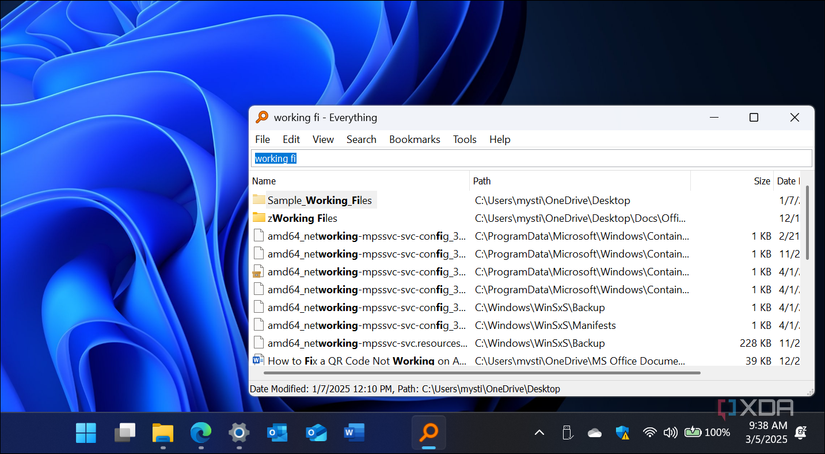
Task: Open the Search menu
Action: (x=361, y=139)
